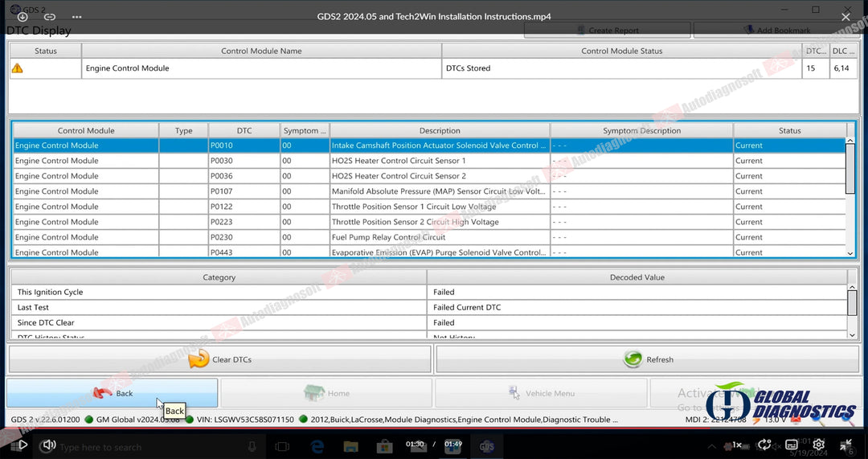
Task: Click the Back button
Action: pyautogui.click(x=112, y=393)
